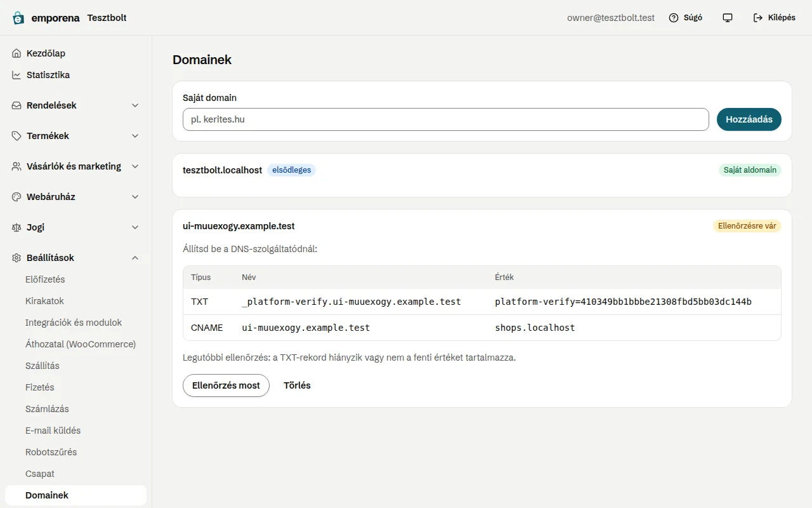Click the Törlés button
The width and height of the screenshot is (812, 508).
click(x=297, y=385)
